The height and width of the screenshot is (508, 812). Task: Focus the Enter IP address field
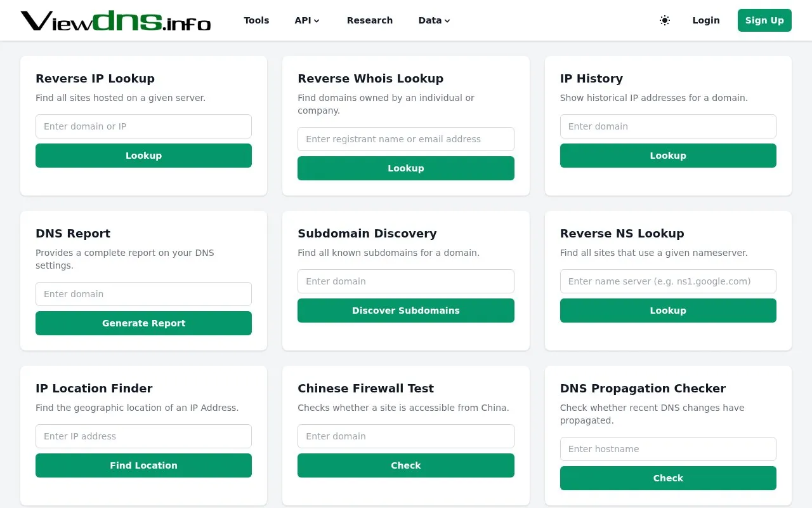tap(143, 436)
